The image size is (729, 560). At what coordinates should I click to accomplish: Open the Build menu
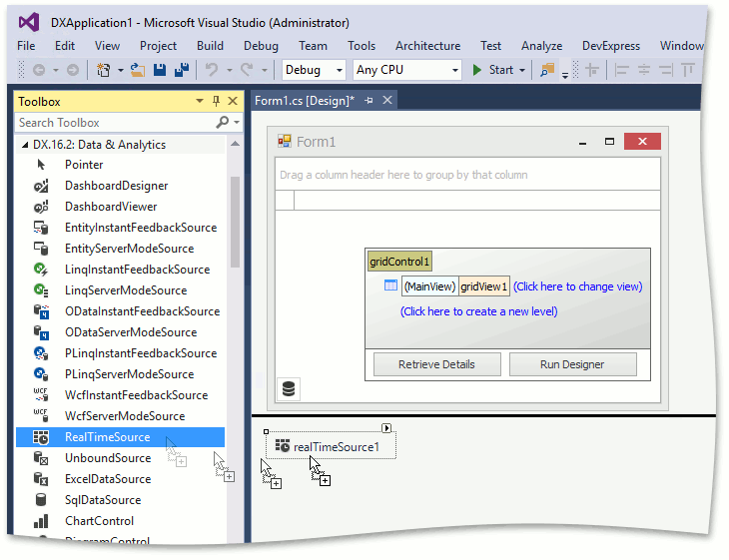(210, 46)
